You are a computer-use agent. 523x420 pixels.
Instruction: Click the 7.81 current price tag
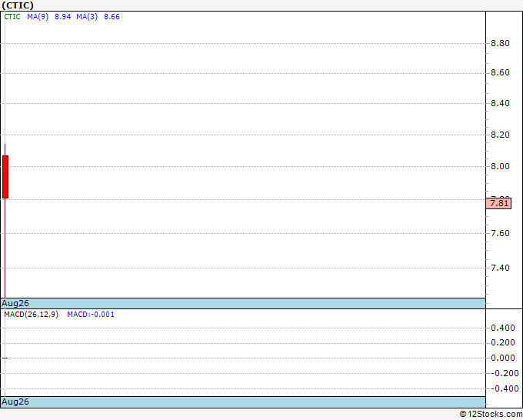click(498, 203)
